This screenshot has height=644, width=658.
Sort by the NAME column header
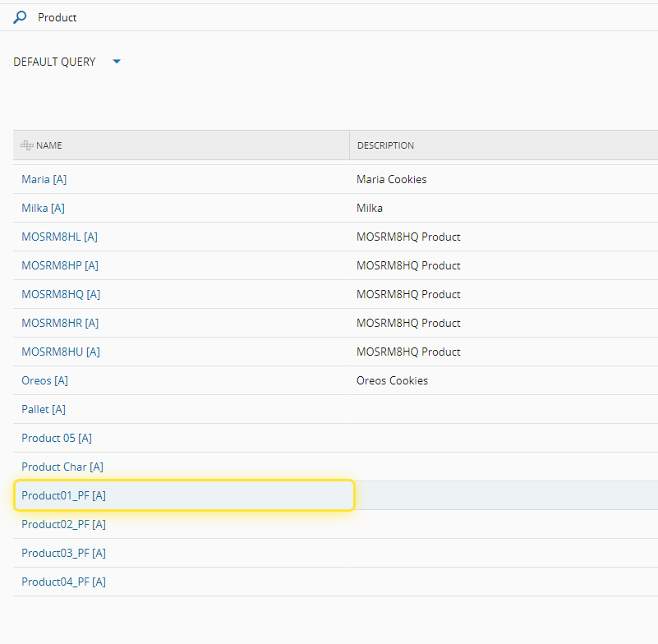point(49,145)
